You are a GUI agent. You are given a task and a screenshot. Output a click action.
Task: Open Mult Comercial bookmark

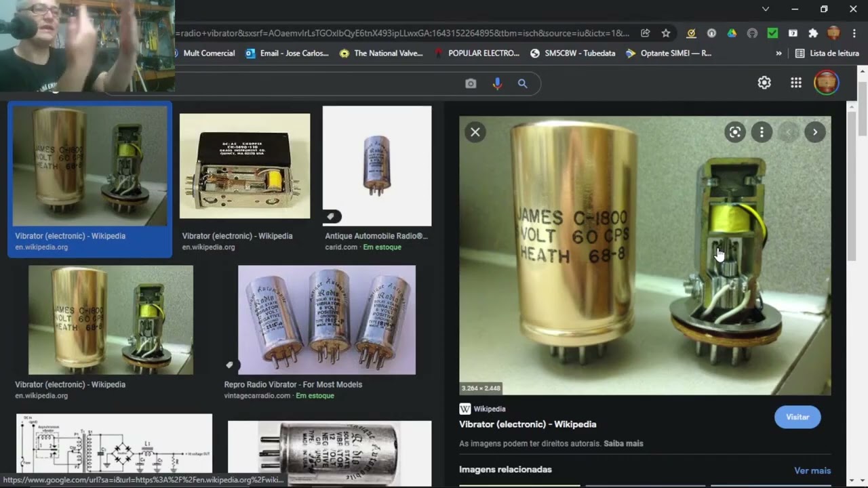(x=202, y=53)
